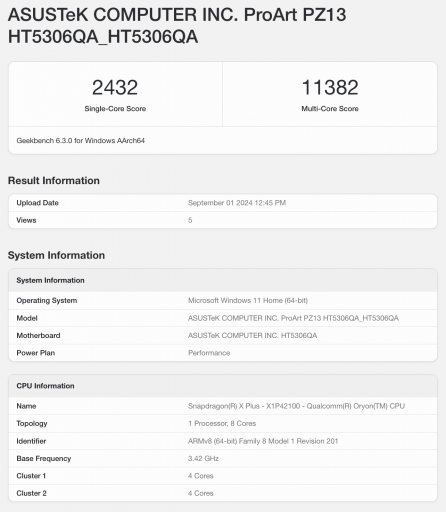Select the Upload Date row
The height and width of the screenshot is (512, 446).
[223, 203]
